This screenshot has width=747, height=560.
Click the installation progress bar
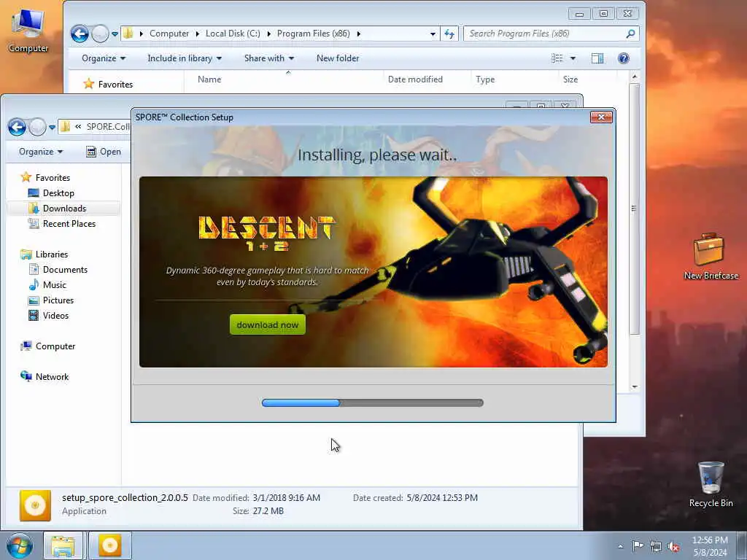(x=373, y=402)
